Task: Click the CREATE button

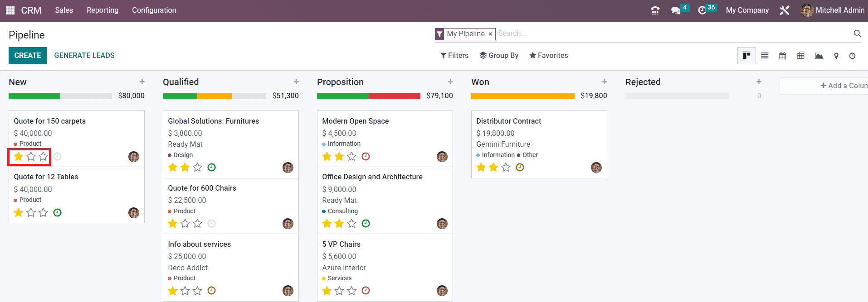Action: coord(28,55)
